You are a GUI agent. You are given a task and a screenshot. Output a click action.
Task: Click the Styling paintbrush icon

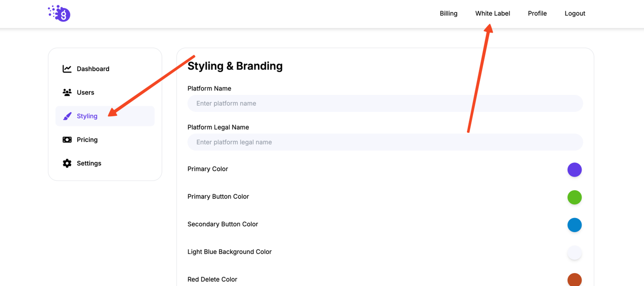67,116
